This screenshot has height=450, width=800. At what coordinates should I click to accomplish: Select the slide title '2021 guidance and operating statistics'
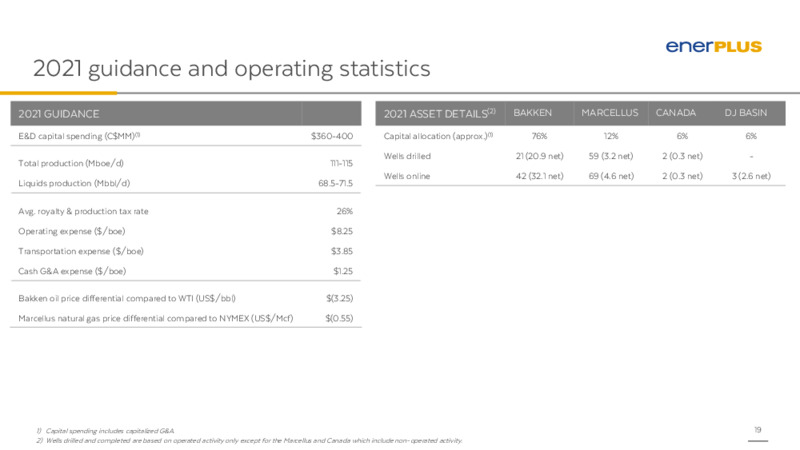[232, 69]
